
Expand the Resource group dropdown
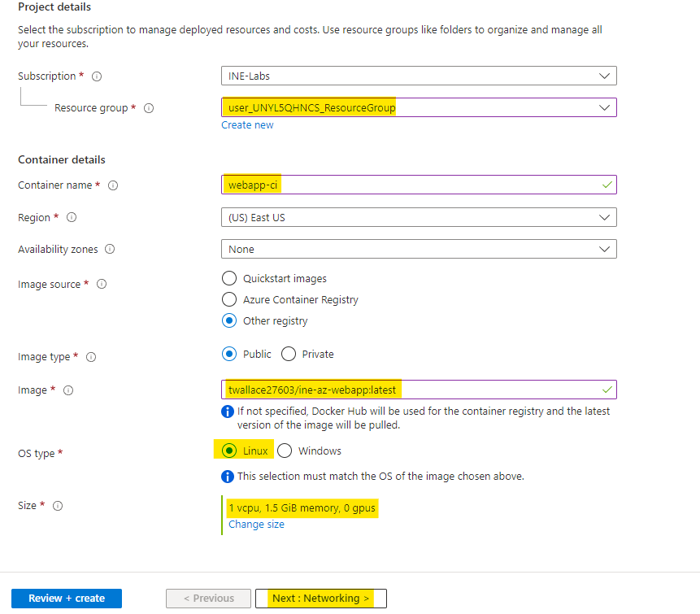tap(418, 107)
